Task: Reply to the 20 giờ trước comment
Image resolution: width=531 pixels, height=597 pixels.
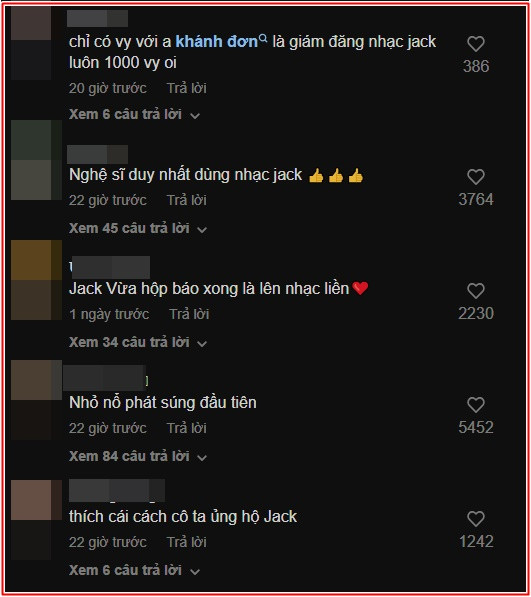Action: coord(187,88)
